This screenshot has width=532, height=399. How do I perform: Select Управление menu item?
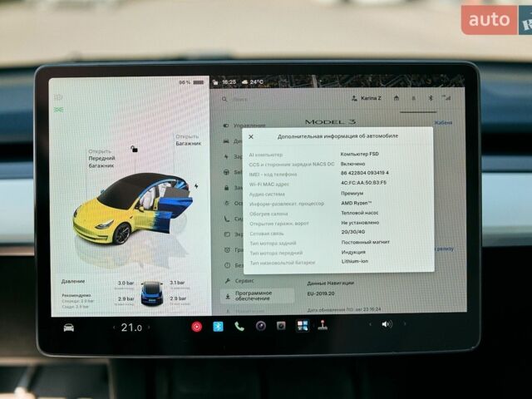[x=244, y=126]
